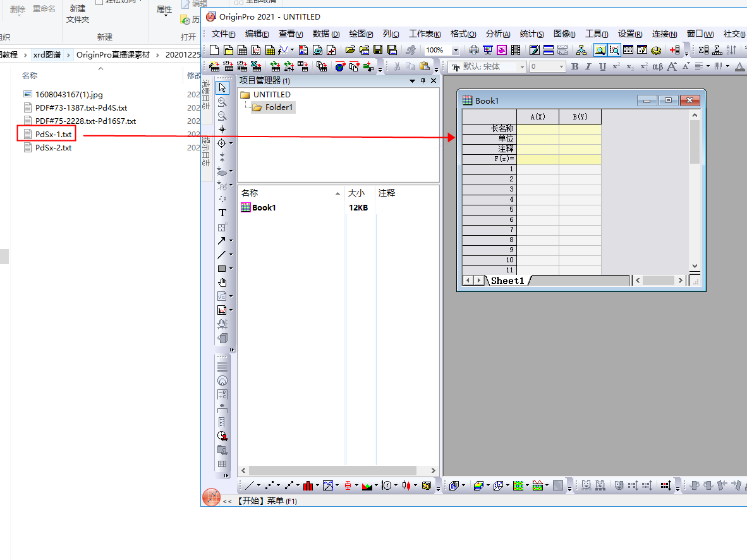Click the Column bar chart icon

308,485
